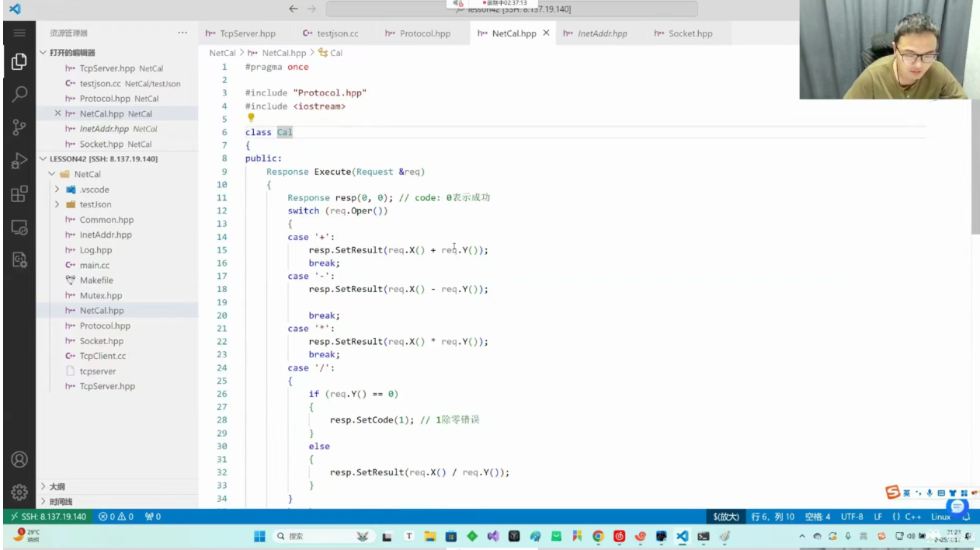Expand the testJson folder
Viewport: 980px width, 550px height.
[57, 204]
